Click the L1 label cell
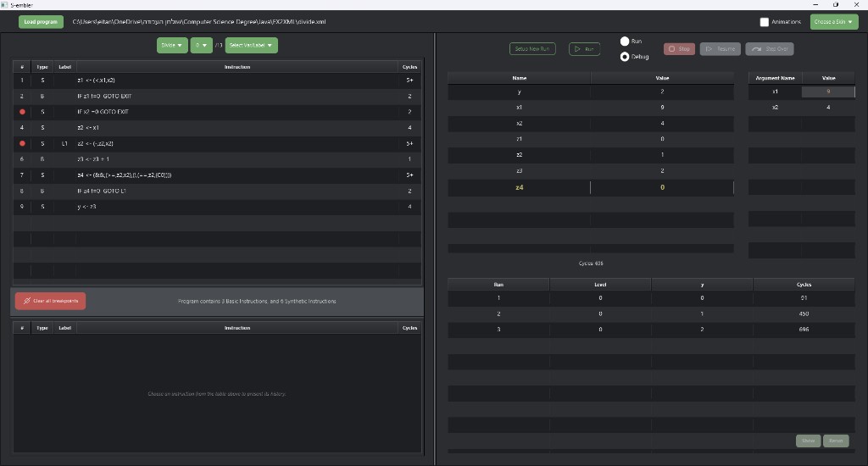Image resolution: width=868 pixels, height=466 pixels. 64,143
